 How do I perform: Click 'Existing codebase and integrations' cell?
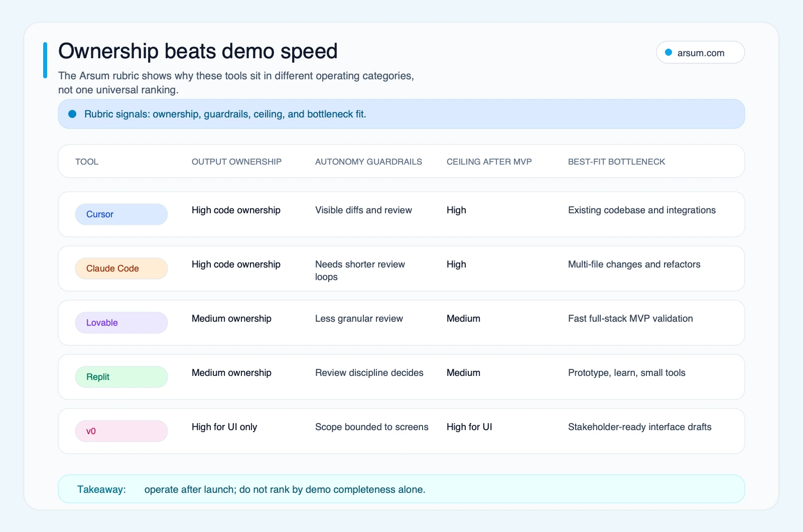(x=642, y=210)
